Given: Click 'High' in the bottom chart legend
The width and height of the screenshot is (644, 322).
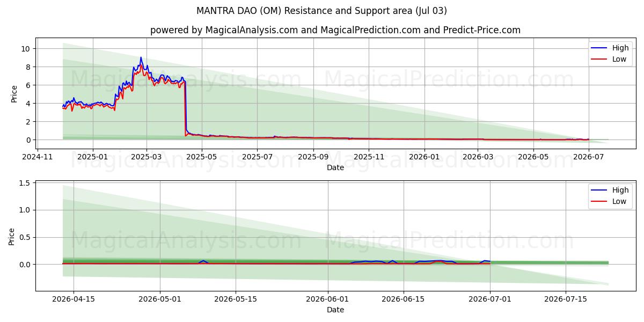Looking at the screenshot, I should 620,190.
